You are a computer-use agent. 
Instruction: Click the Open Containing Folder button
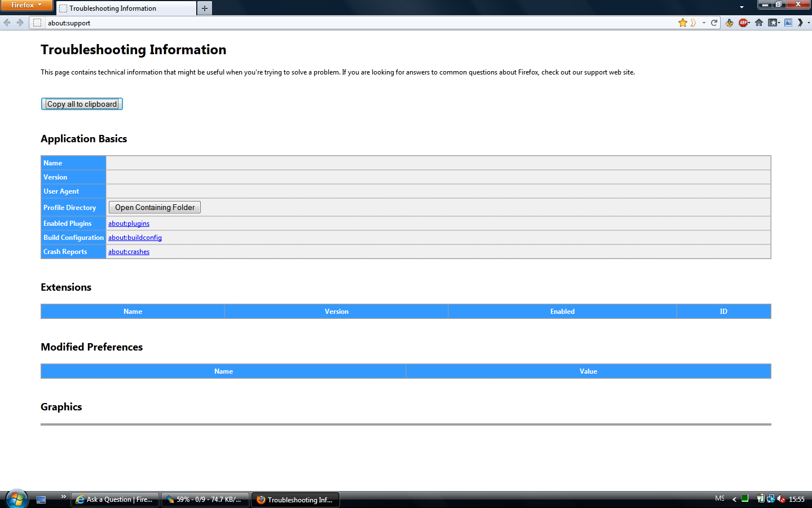click(x=154, y=207)
